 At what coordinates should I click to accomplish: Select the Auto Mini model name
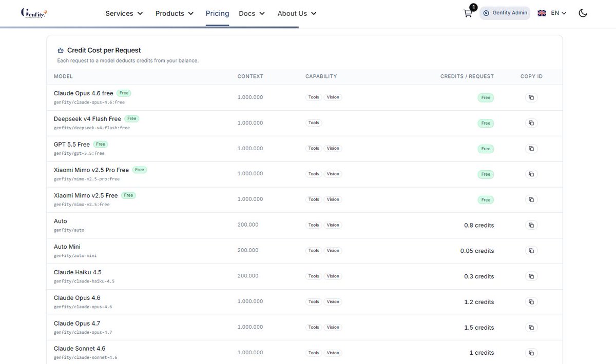[x=67, y=247]
